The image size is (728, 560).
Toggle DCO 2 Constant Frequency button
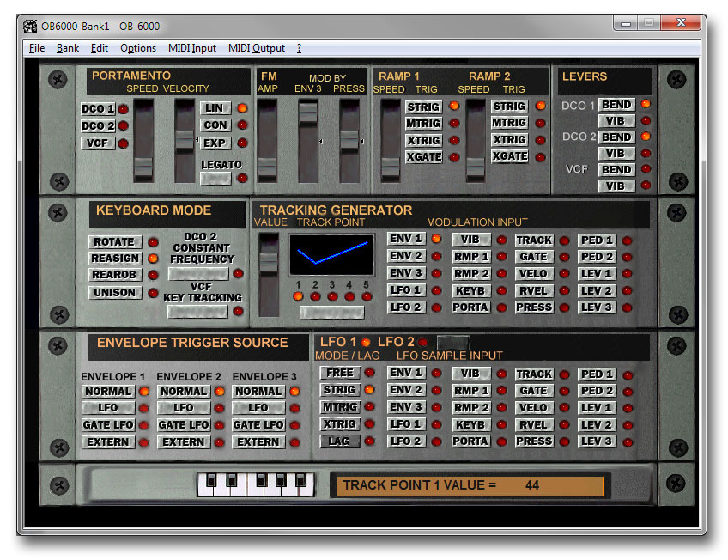pyautogui.click(x=198, y=273)
